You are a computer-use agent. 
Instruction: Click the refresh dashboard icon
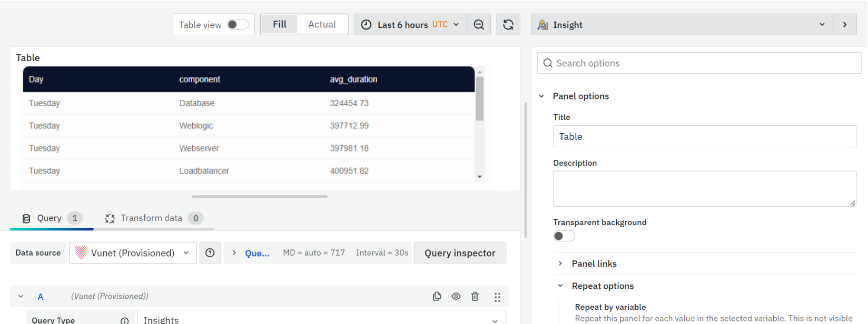click(x=508, y=25)
